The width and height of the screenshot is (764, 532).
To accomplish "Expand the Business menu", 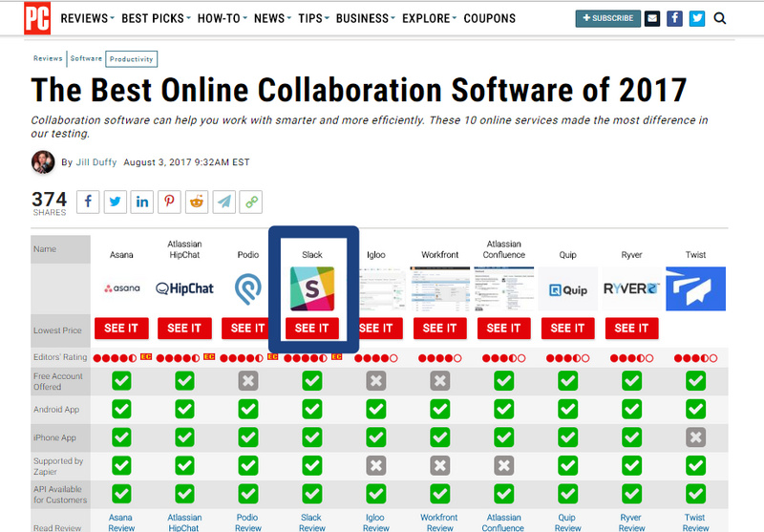I will coord(365,18).
